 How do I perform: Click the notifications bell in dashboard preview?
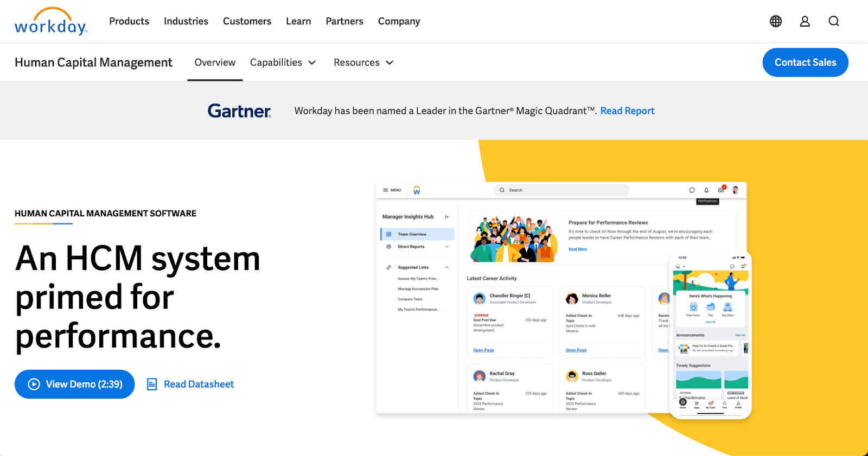(x=706, y=190)
